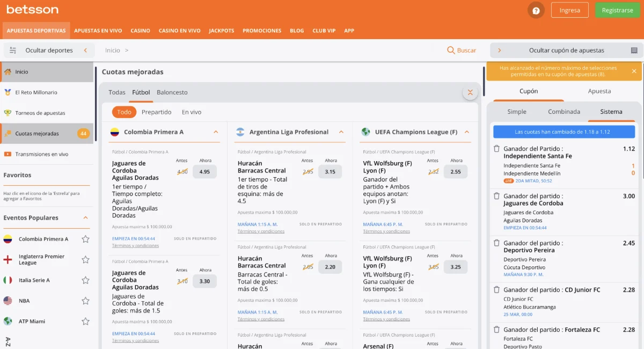Remove Fortaleza FC selection trash icon
Image resolution: width=644 pixels, height=349 pixels.
(497, 330)
